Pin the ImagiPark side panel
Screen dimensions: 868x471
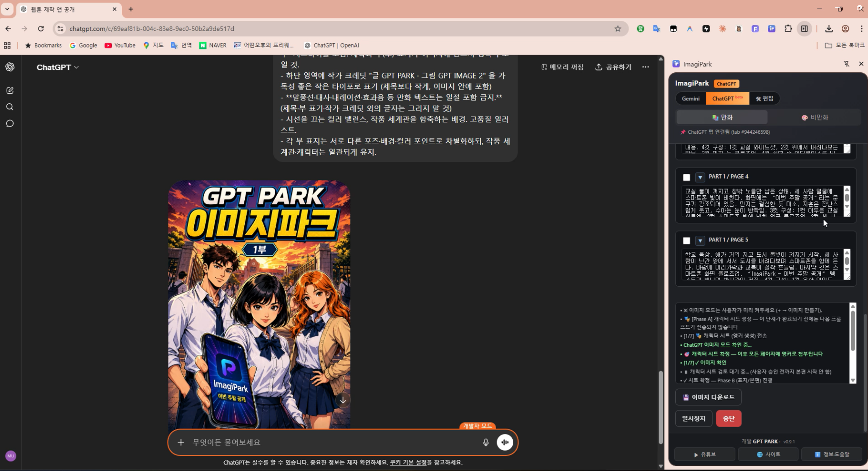coord(847,64)
